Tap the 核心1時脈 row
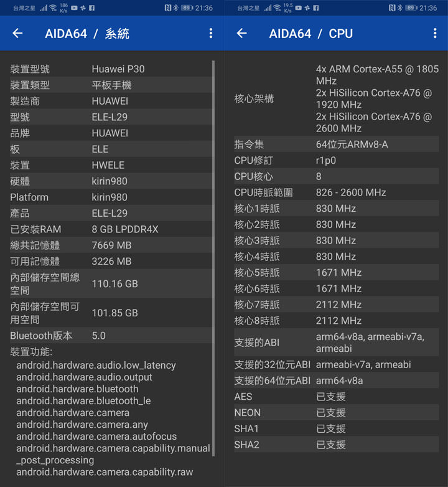This screenshot has height=487, width=448. (x=336, y=209)
